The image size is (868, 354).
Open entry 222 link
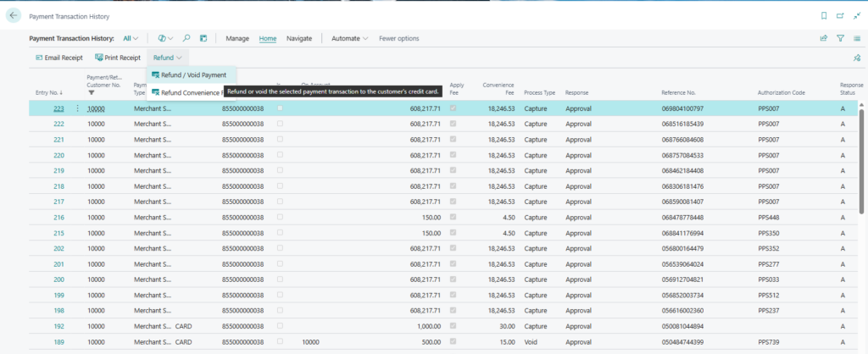[58, 124]
